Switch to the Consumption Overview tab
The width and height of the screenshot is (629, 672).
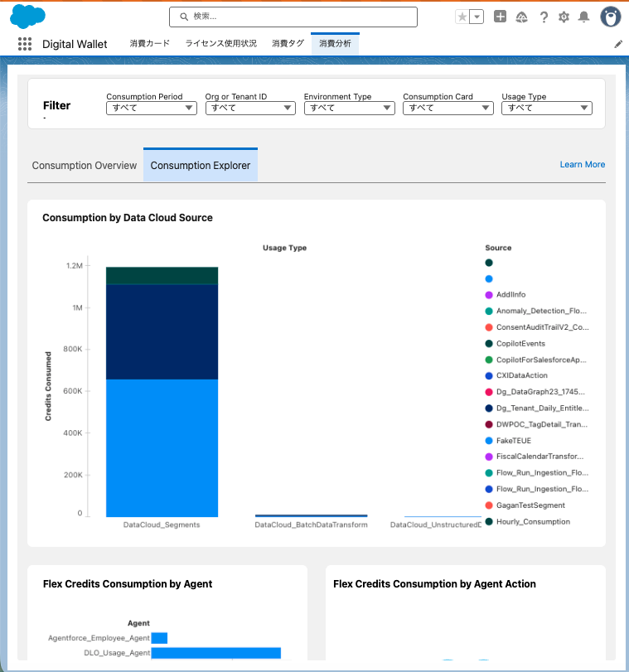click(85, 166)
